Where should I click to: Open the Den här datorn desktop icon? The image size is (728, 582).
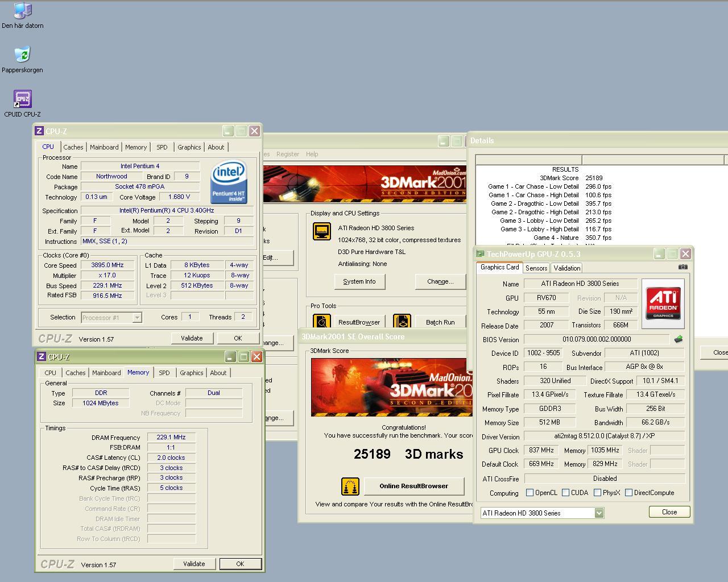[x=22, y=16]
